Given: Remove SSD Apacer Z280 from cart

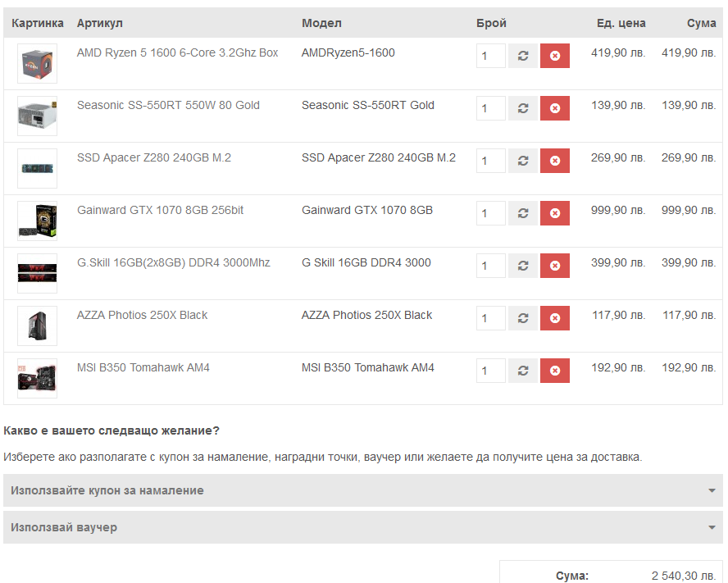Looking at the screenshot, I should 555,161.
